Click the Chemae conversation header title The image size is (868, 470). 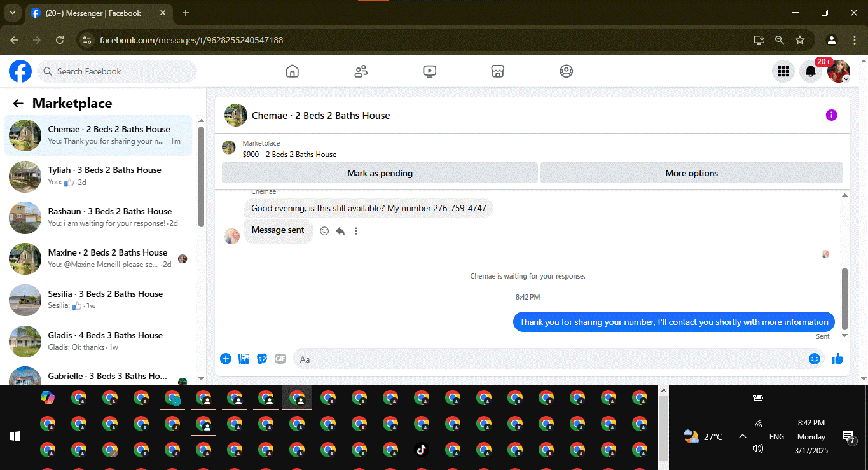[320, 116]
